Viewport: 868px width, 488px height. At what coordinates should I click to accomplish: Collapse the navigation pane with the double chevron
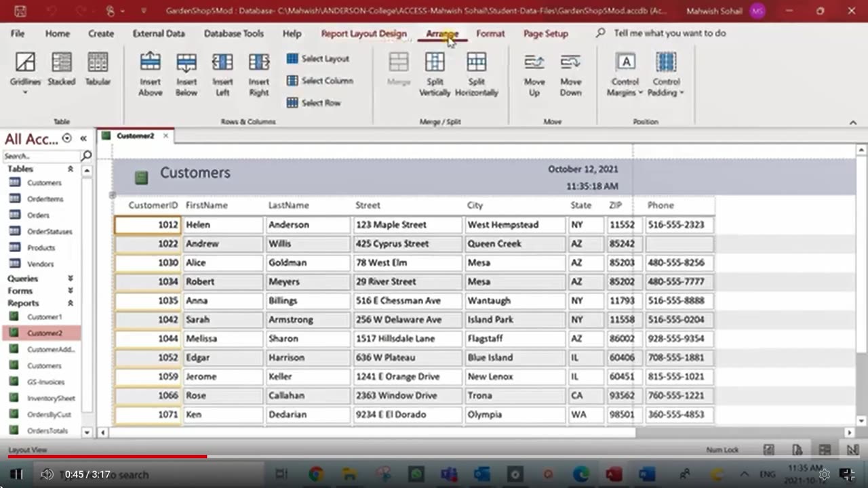coord(83,138)
